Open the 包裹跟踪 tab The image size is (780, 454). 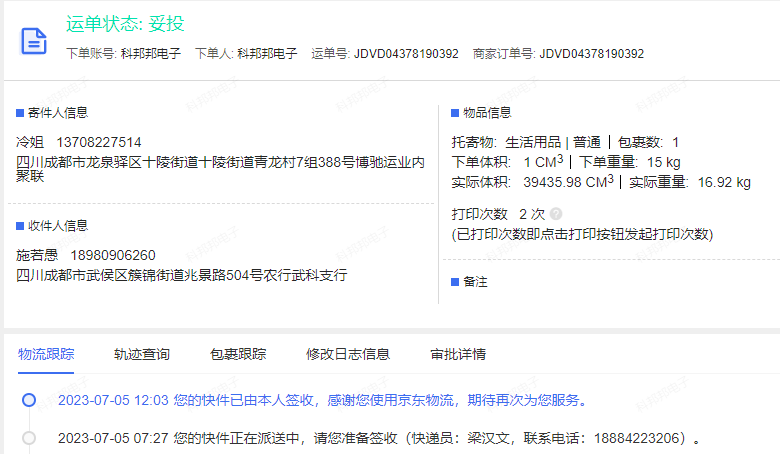click(x=238, y=354)
